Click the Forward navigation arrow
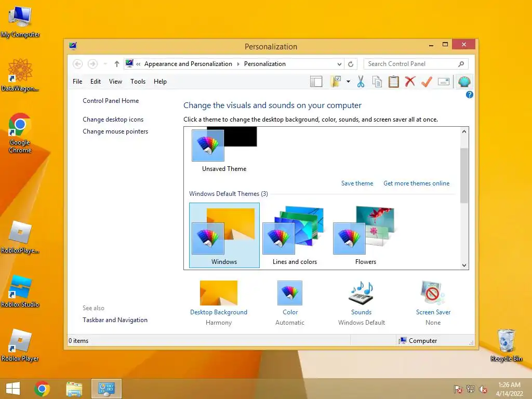Viewport: 532px width, 399px height. (x=92, y=64)
